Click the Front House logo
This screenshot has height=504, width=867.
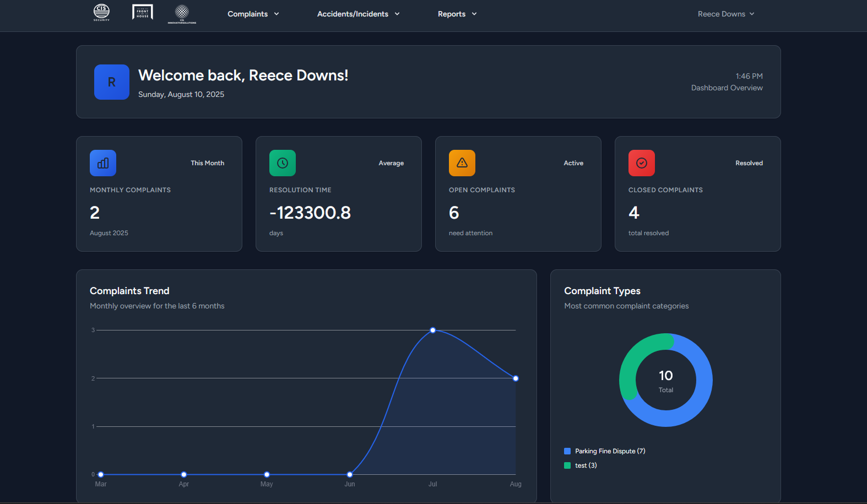143,12
